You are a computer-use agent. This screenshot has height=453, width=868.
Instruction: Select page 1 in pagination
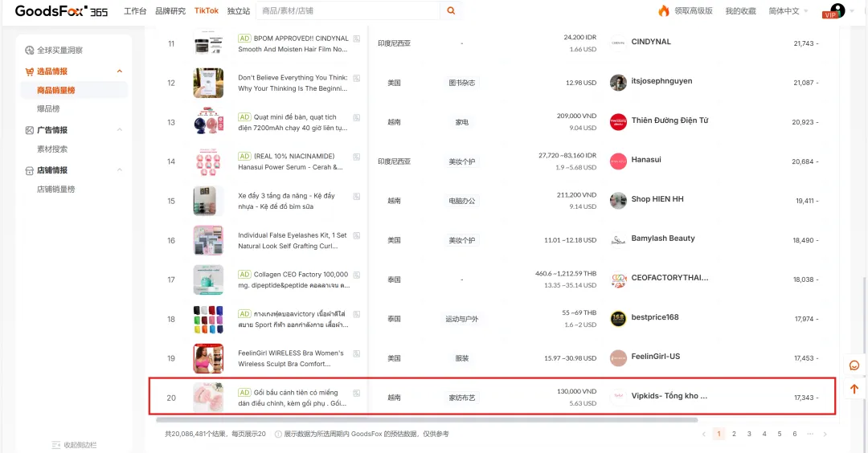click(719, 435)
